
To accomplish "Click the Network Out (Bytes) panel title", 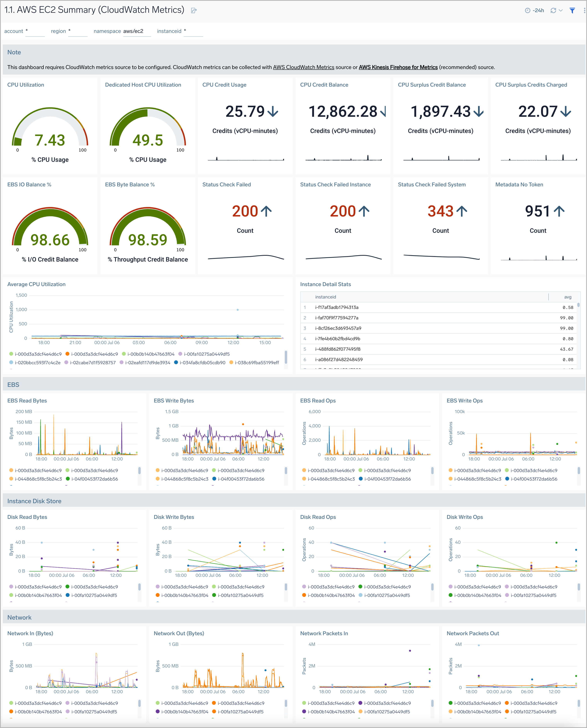I will pos(179,633).
